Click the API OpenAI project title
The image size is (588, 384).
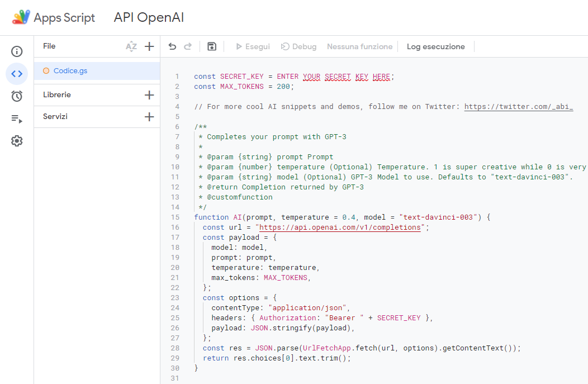tap(149, 17)
